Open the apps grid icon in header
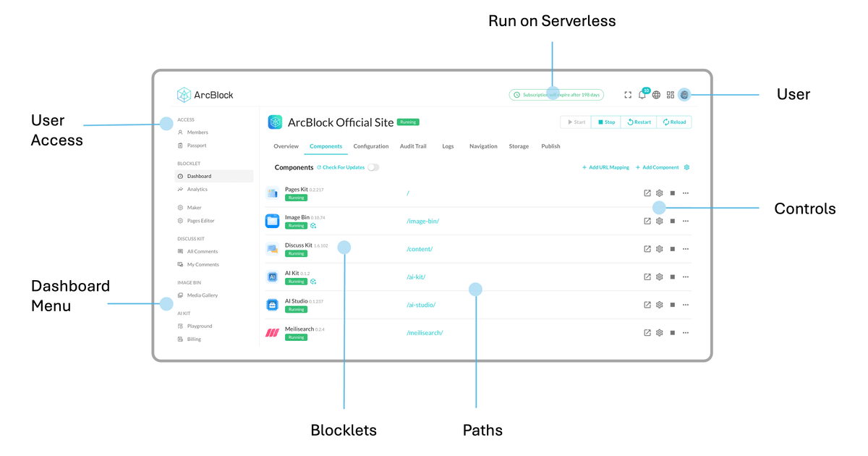 pyautogui.click(x=671, y=95)
